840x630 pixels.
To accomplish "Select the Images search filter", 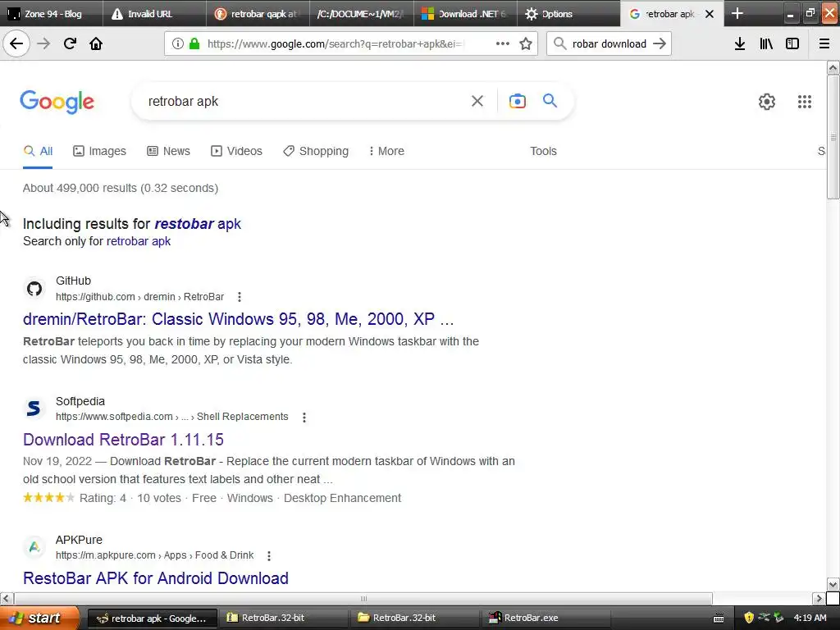I will click(99, 151).
